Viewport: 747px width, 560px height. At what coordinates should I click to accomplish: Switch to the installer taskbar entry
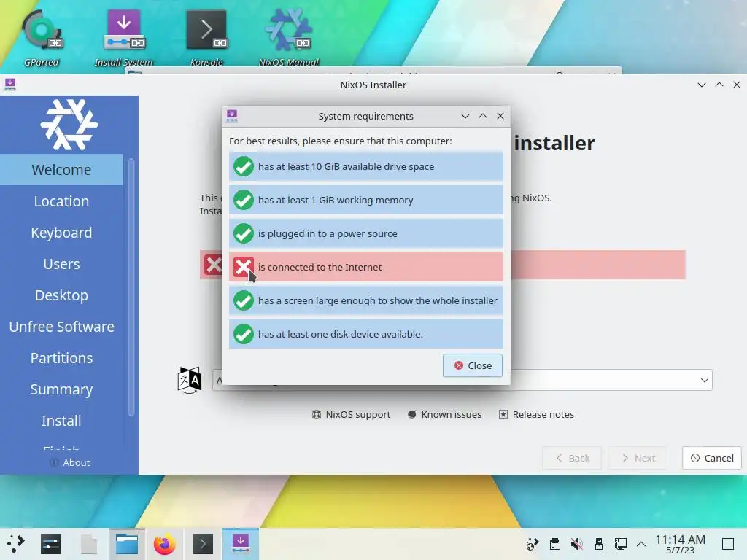pyautogui.click(x=241, y=544)
